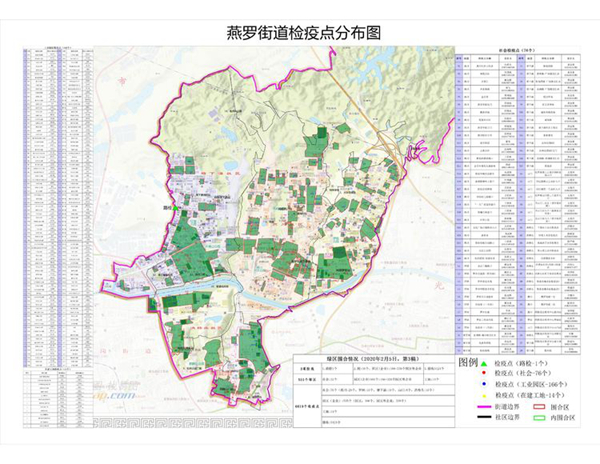Click the 检疫点（社会-76个）legend label
Screen dimensions: 600x464
(523, 373)
